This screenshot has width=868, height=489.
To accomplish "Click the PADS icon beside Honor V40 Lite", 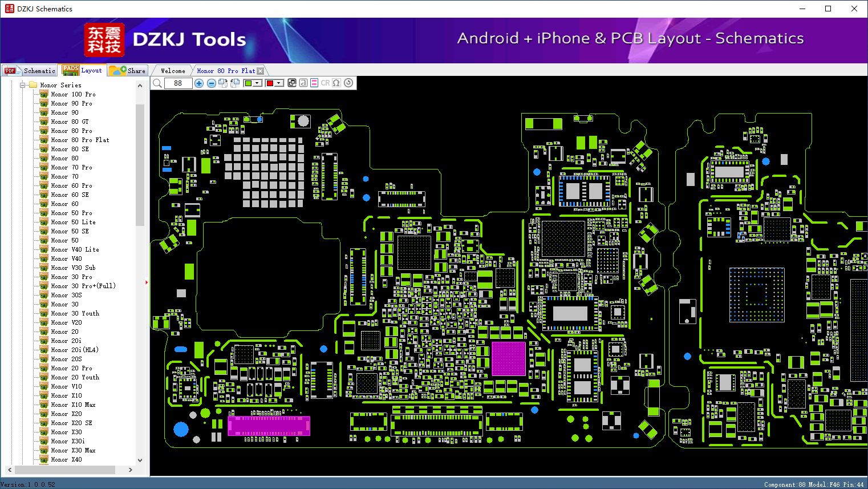I will [44, 249].
